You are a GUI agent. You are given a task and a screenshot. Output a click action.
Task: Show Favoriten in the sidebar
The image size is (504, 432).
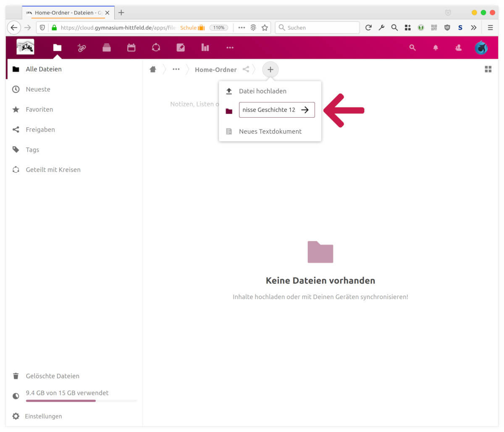click(x=39, y=109)
